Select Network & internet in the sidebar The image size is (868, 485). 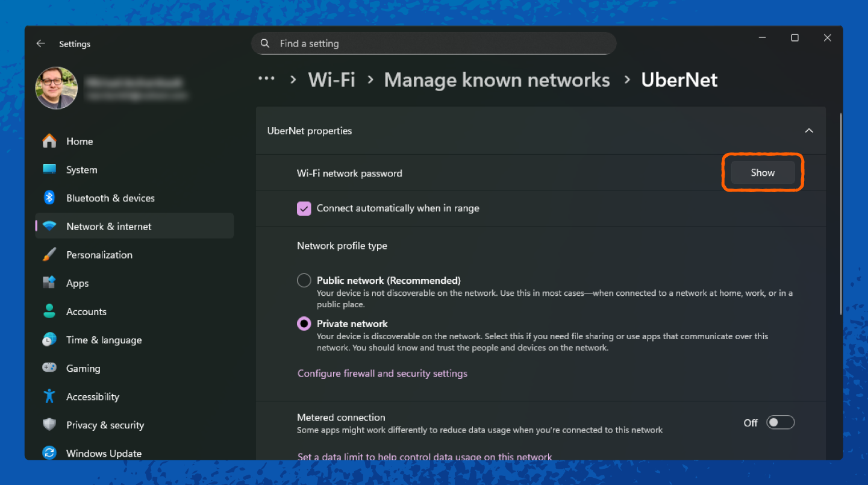click(x=108, y=226)
